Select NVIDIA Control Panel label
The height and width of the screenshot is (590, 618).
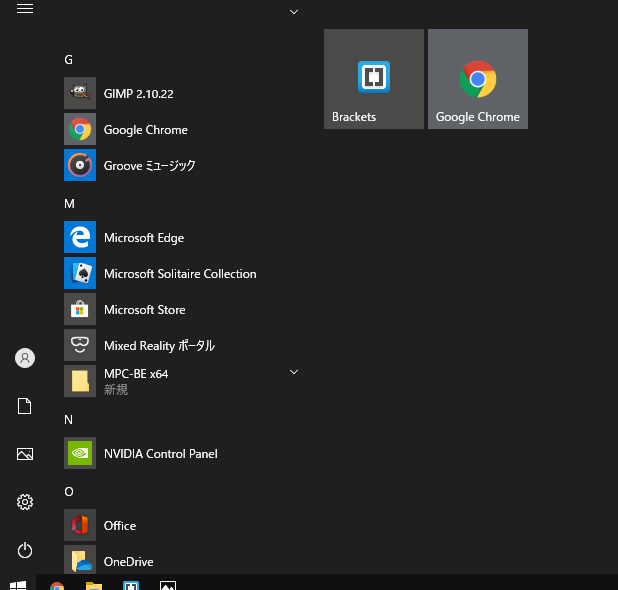(x=161, y=454)
